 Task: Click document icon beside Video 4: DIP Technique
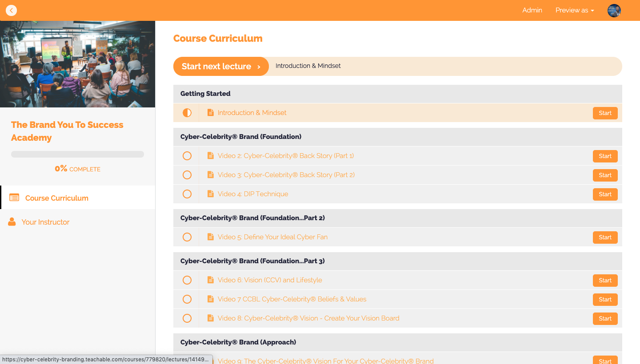211,194
